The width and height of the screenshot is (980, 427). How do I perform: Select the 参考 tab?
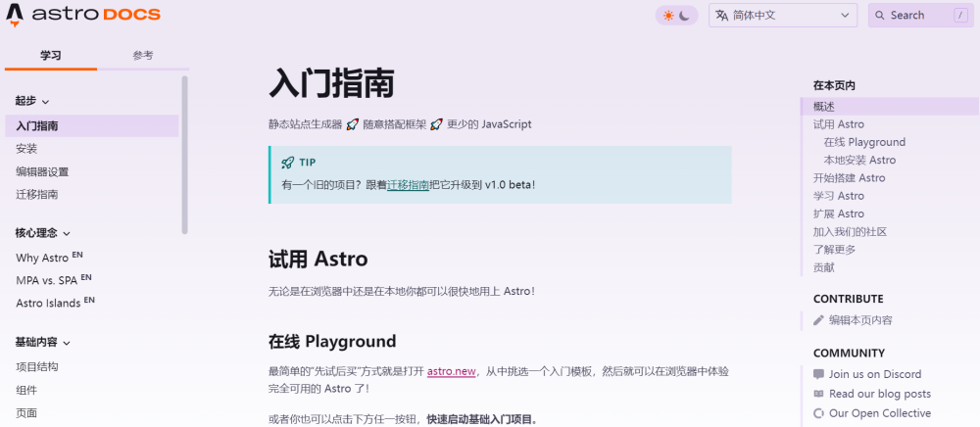143,56
